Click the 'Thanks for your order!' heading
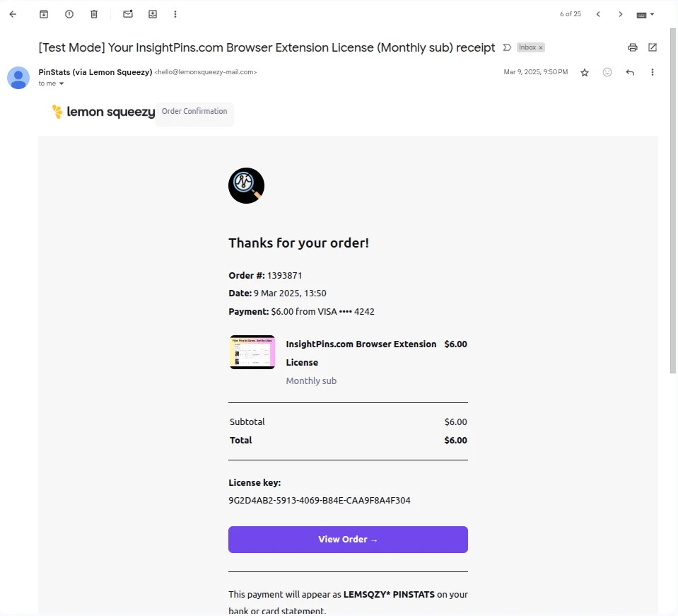Screen dimensions: 678x616 click(x=299, y=243)
